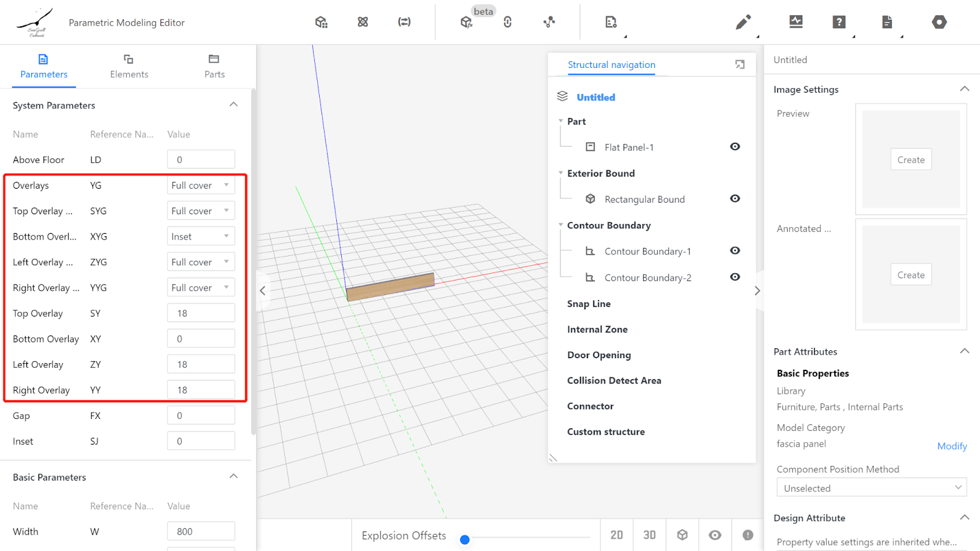The width and height of the screenshot is (980, 551).
Task: Hide Contour Boundary-2 using eye icon
Action: coord(735,277)
